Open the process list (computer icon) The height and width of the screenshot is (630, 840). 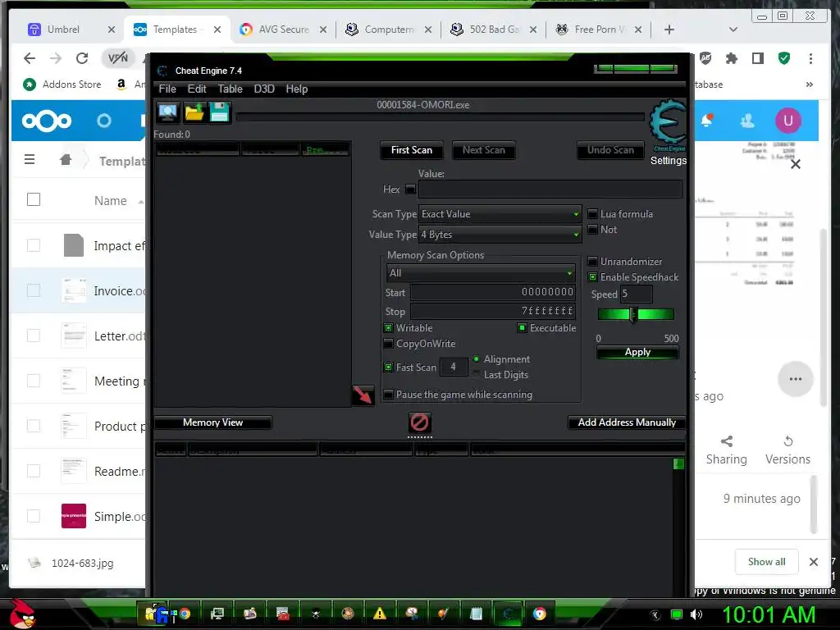(x=167, y=112)
